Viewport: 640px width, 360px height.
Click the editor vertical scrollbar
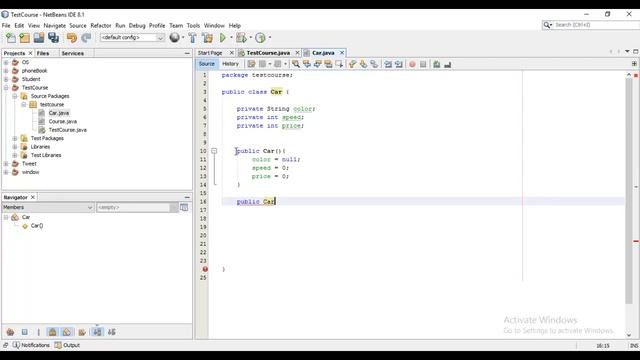click(x=629, y=191)
